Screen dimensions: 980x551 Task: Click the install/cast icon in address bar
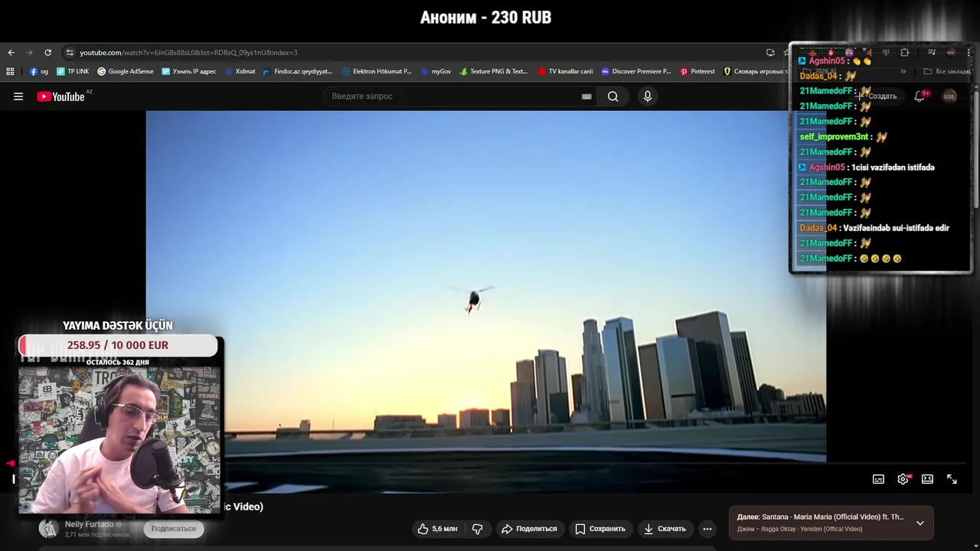pos(770,53)
